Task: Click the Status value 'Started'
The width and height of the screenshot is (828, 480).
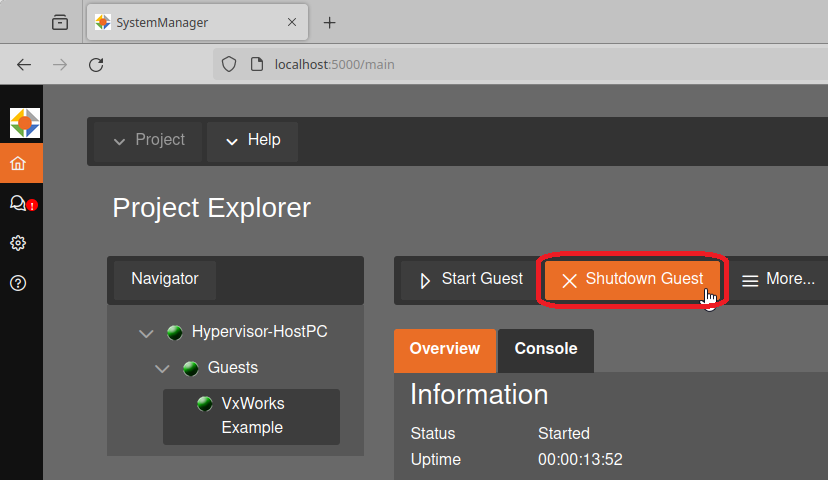Action: (x=563, y=434)
